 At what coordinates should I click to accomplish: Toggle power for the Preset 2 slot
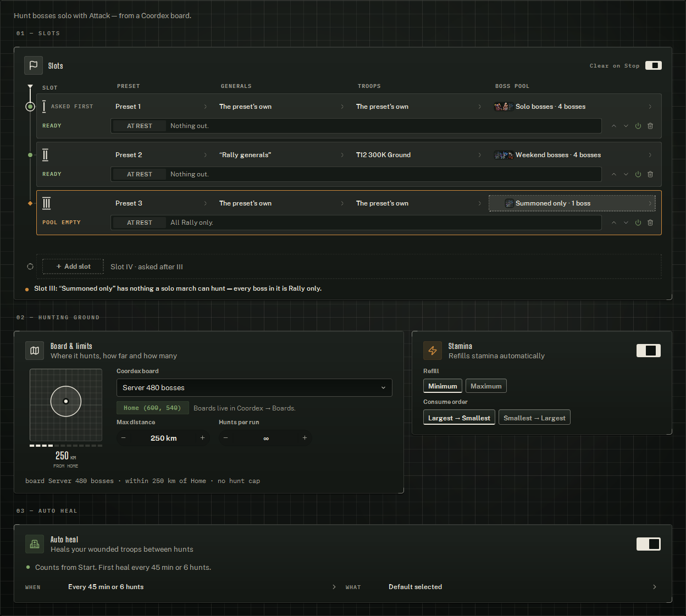(x=638, y=174)
